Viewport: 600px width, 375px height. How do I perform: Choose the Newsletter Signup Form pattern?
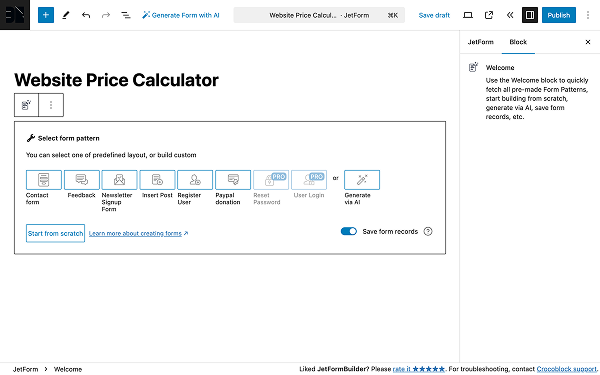click(x=119, y=180)
